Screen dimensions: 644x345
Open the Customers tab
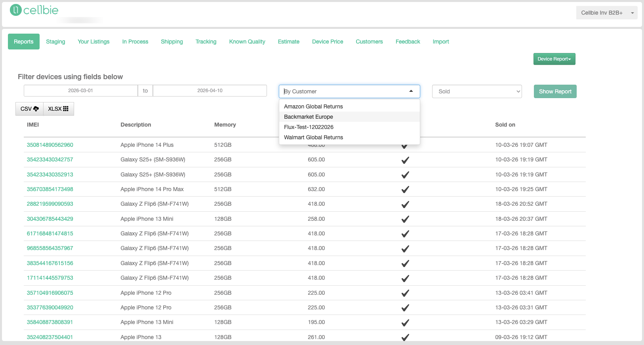pyautogui.click(x=369, y=42)
